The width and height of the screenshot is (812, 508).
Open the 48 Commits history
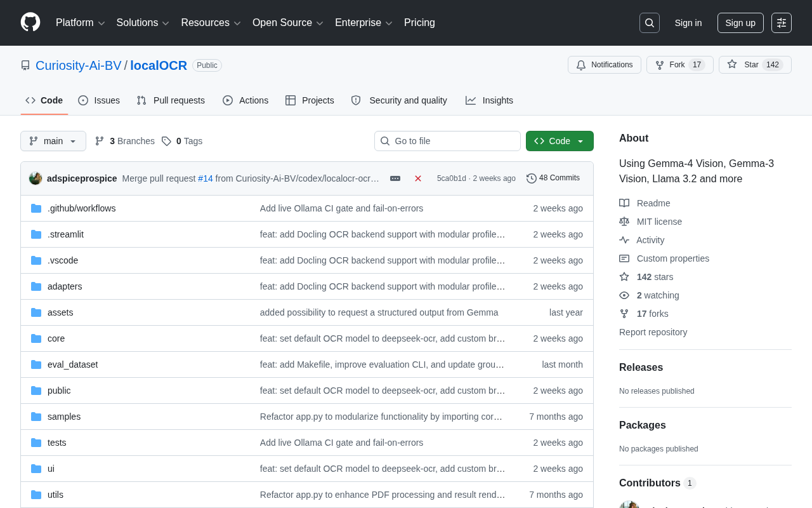point(553,178)
